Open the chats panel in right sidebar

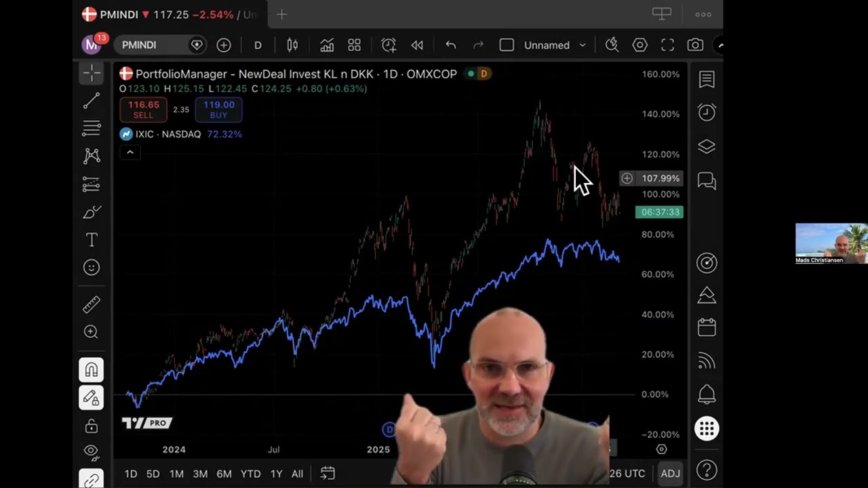[x=707, y=181]
